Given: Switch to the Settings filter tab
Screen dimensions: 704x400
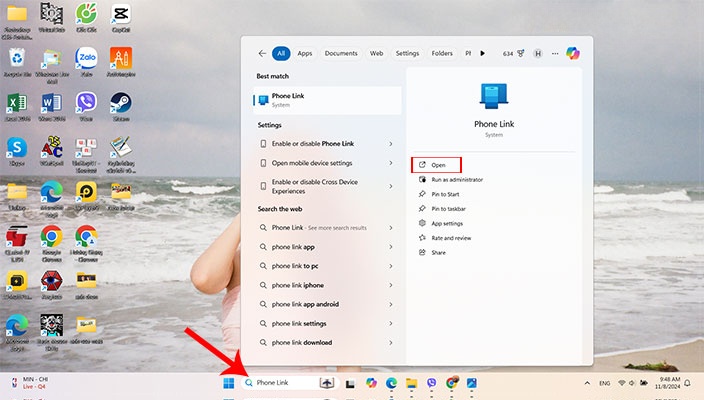Looking at the screenshot, I should (x=407, y=53).
